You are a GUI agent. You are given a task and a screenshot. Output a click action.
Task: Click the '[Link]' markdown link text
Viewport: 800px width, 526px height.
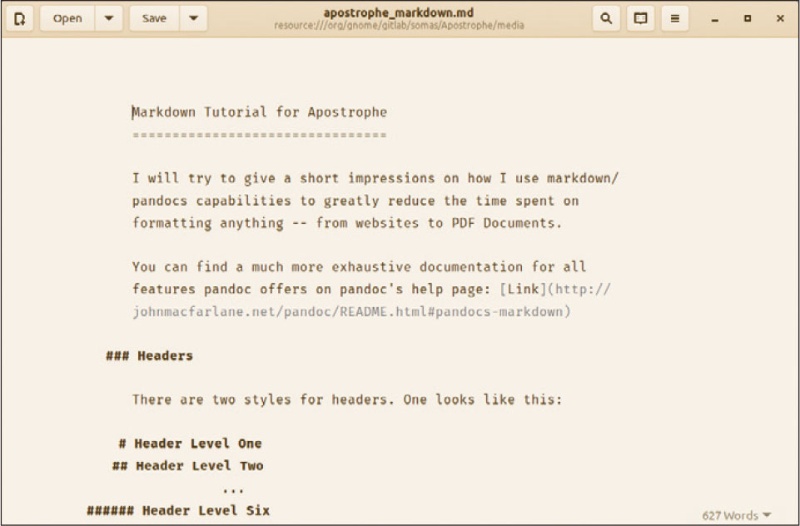click(x=523, y=289)
